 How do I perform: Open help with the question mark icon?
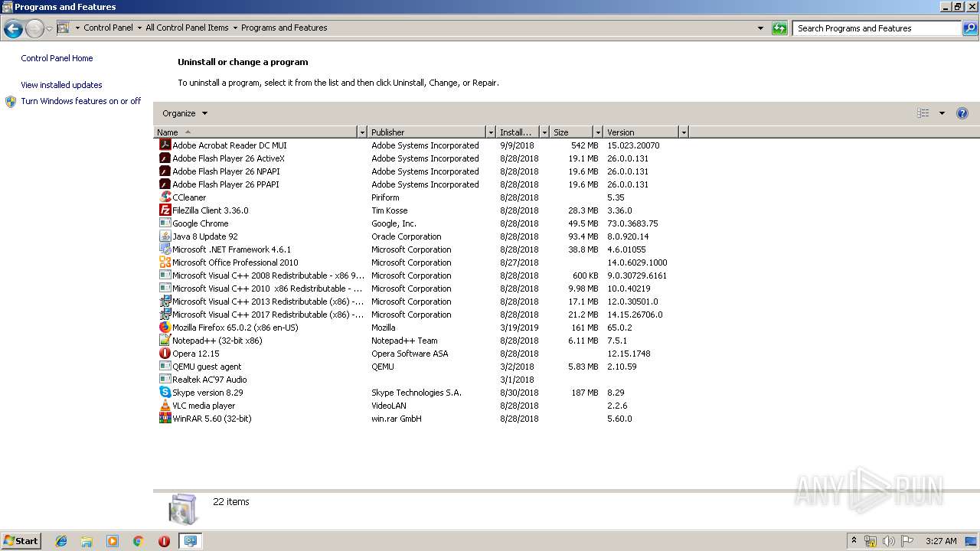[x=962, y=113]
